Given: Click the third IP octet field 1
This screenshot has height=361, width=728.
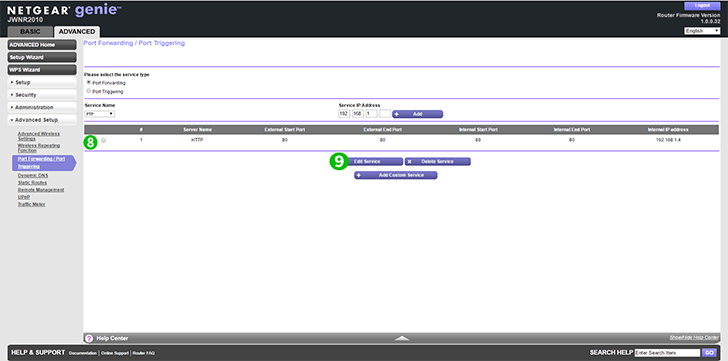Looking at the screenshot, I should coord(371,114).
